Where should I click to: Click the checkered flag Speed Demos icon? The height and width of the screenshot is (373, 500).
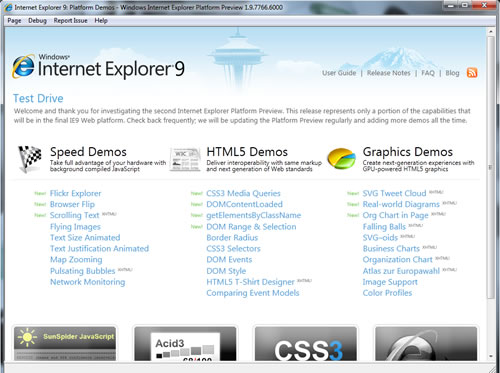tap(30, 159)
